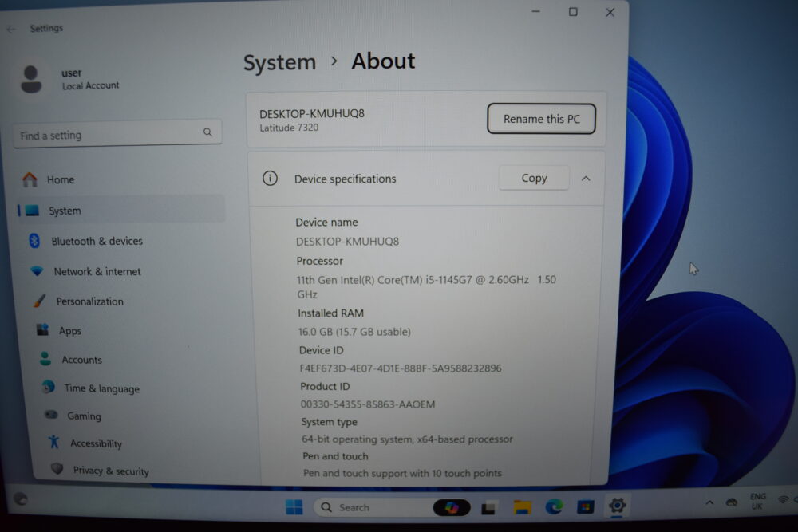This screenshot has width=798, height=532.
Task: Collapse Device specifications section chevron
Action: (x=586, y=179)
